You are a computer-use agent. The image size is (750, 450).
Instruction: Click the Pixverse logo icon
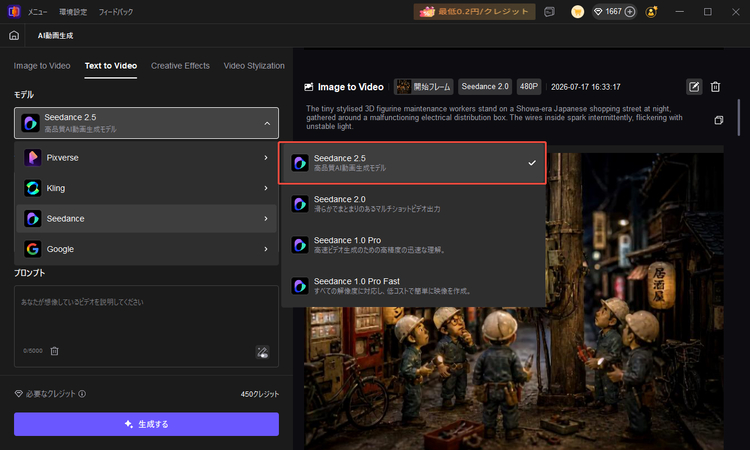pos(33,157)
